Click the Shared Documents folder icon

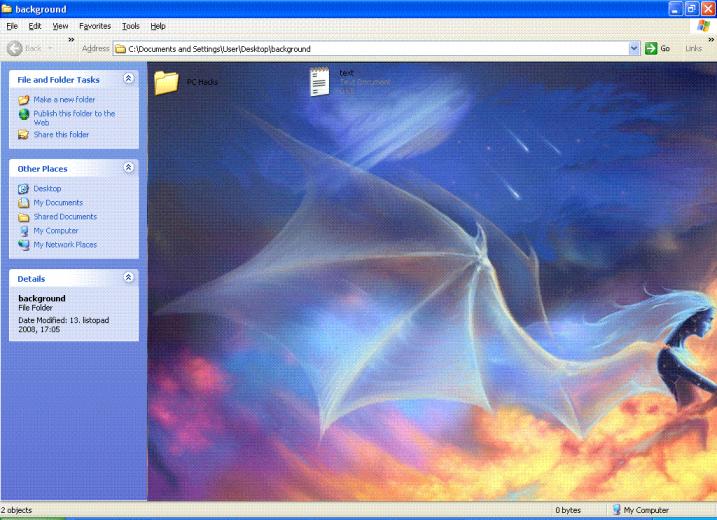coord(23,217)
